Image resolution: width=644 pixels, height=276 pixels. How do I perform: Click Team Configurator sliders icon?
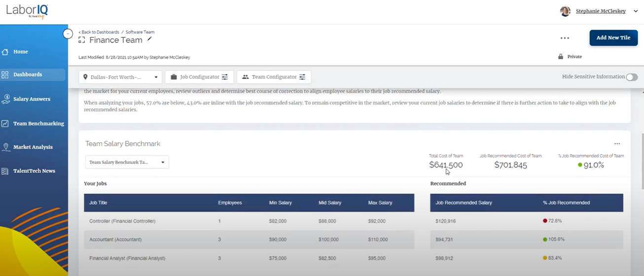pyautogui.click(x=302, y=77)
